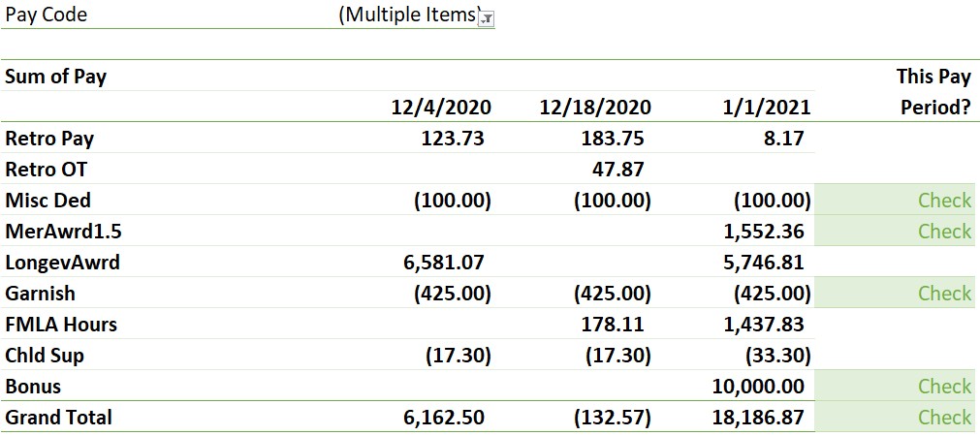Select the 12/4/2020 column header
Viewport: 980px width, 436px height.
441,107
